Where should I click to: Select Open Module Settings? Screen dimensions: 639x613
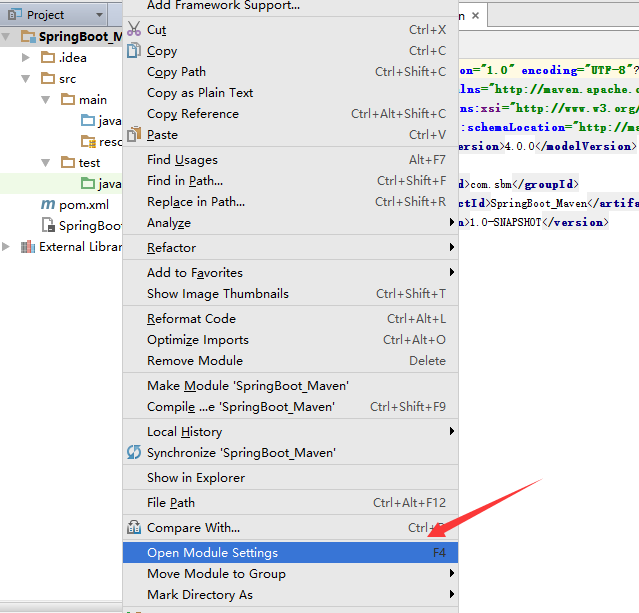[290, 552]
